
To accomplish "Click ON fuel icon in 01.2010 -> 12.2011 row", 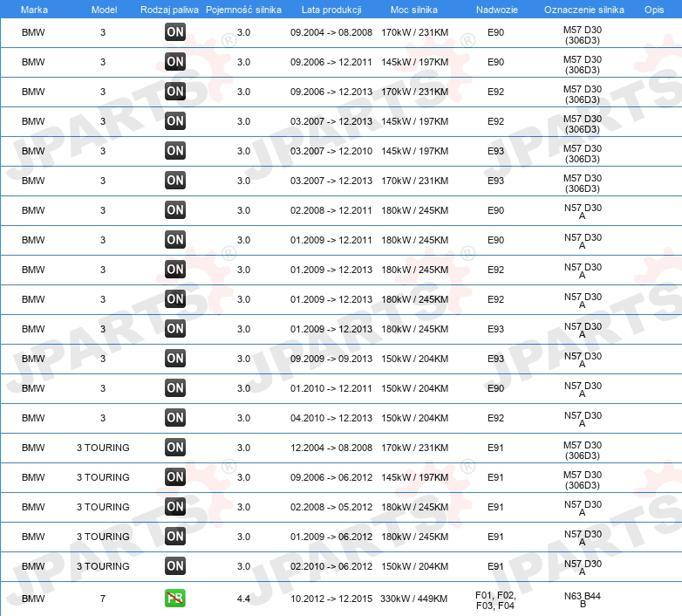I will pos(175,388).
